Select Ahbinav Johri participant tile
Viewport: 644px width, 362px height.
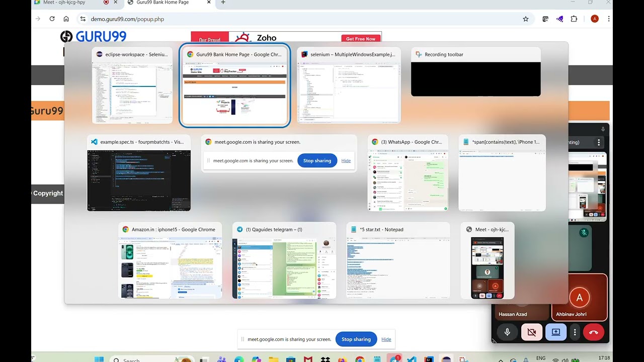(579, 297)
